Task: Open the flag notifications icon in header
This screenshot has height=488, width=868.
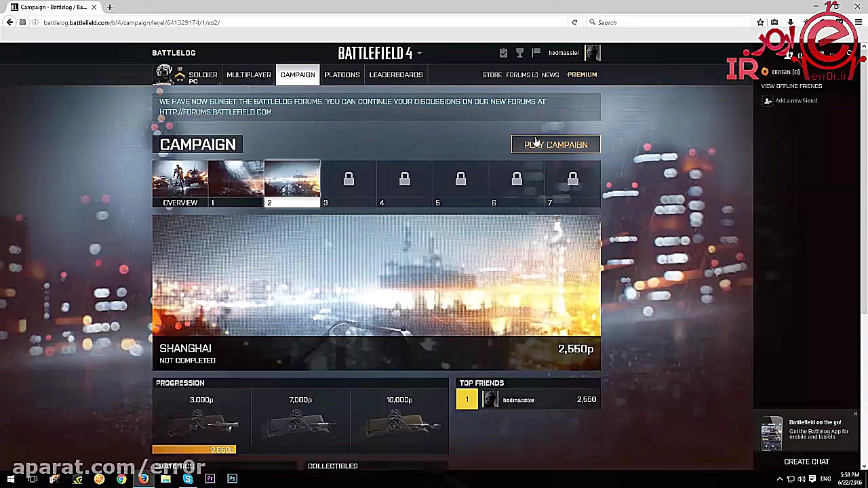Action: click(536, 52)
